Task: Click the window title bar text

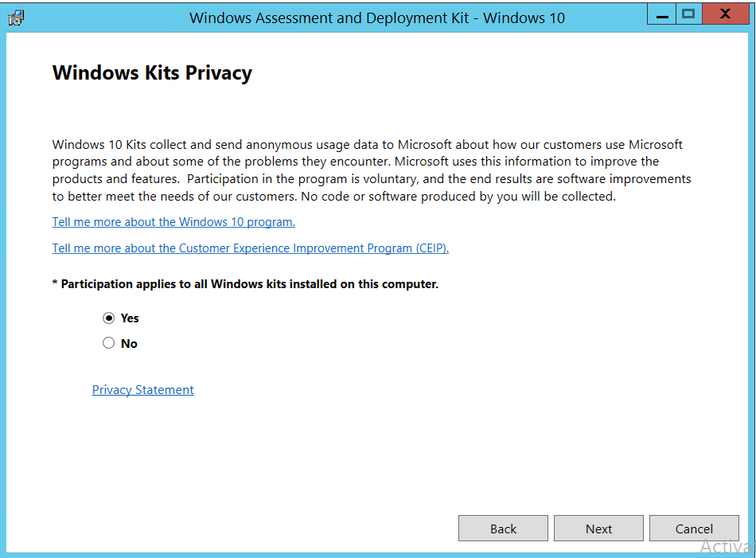Action: click(377, 18)
